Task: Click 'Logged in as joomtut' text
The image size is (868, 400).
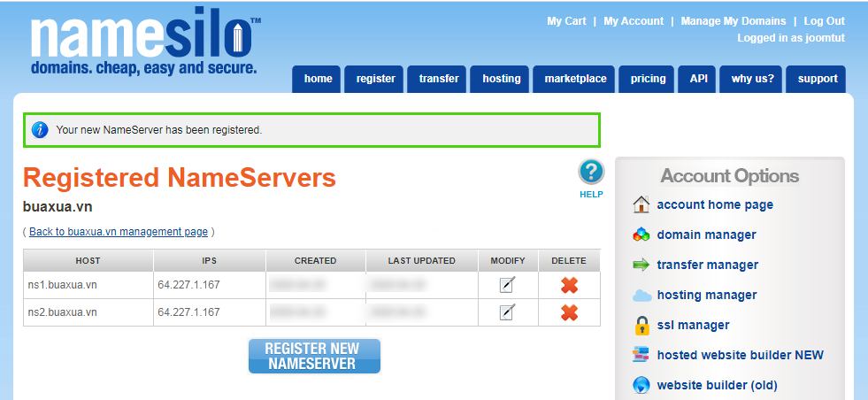Action: [791, 38]
